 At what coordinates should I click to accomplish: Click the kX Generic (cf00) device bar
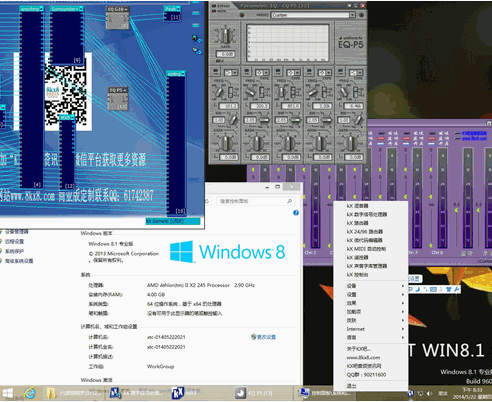(x=173, y=221)
